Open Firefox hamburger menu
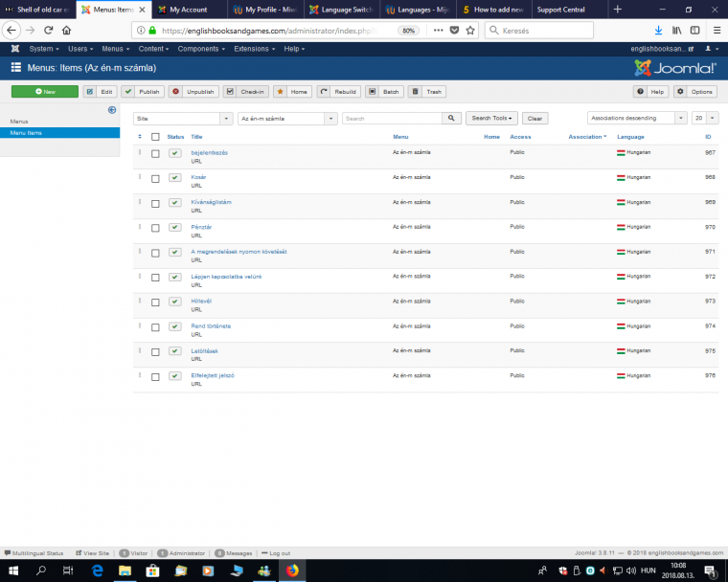The width and height of the screenshot is (728, 582). (x=717, y=31)
